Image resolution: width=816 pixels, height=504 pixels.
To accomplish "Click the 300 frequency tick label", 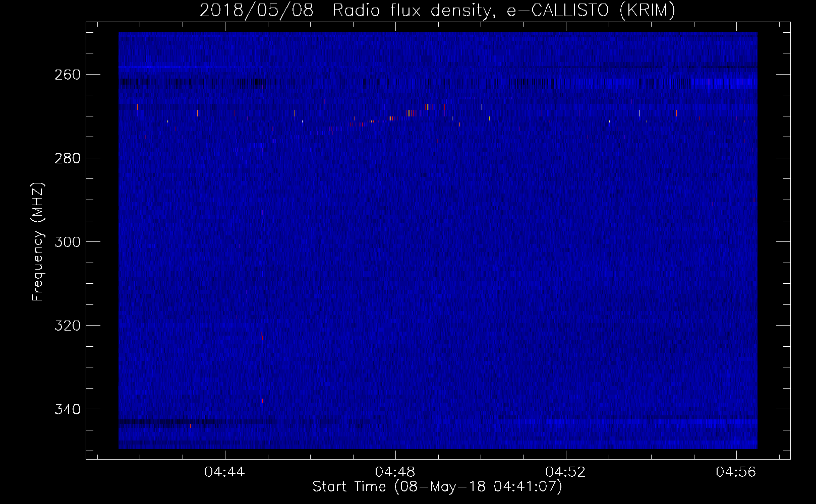I will 67,242.
